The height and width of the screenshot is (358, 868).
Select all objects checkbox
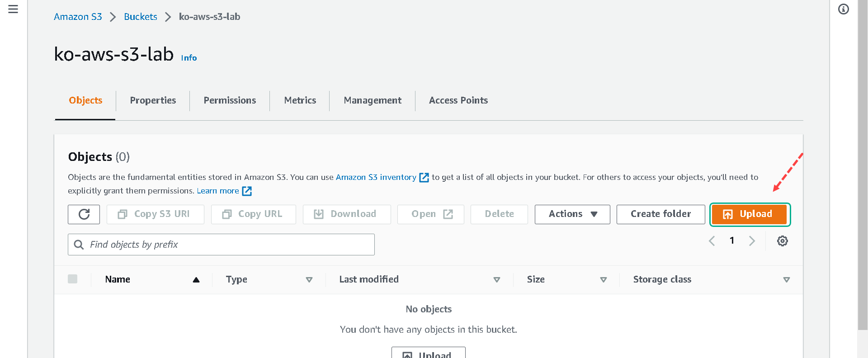point(72,279)
